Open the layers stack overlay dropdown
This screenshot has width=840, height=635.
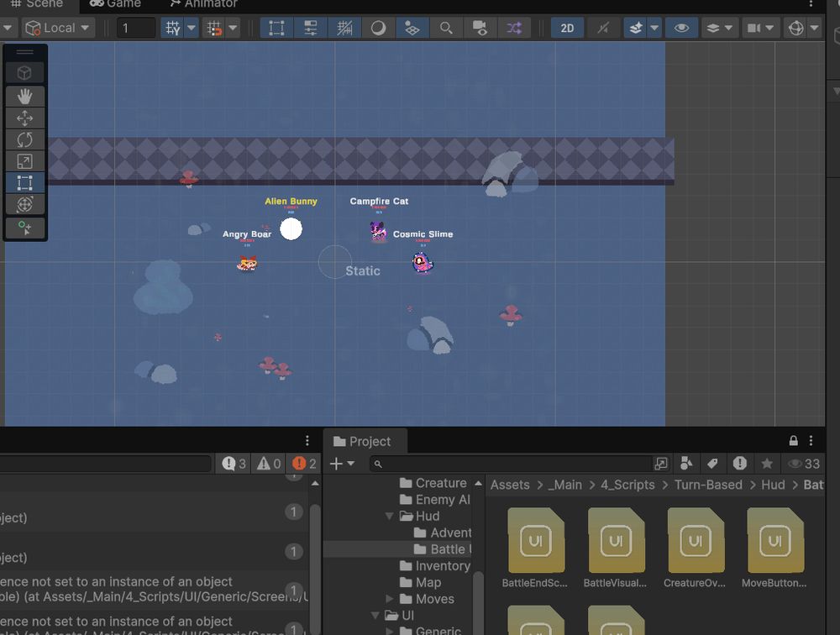[x=720, y=28]
